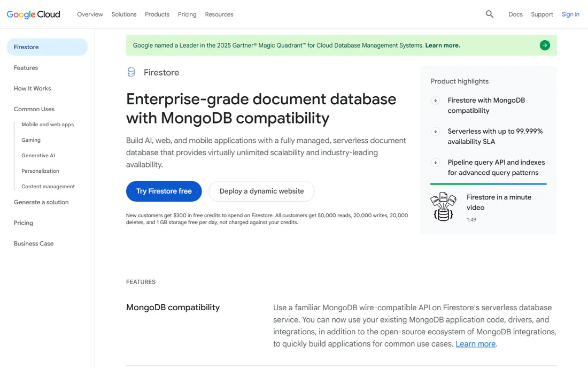The image size is (588, 368).
Task: Open the Overview menu
Action: coord(90,14)
